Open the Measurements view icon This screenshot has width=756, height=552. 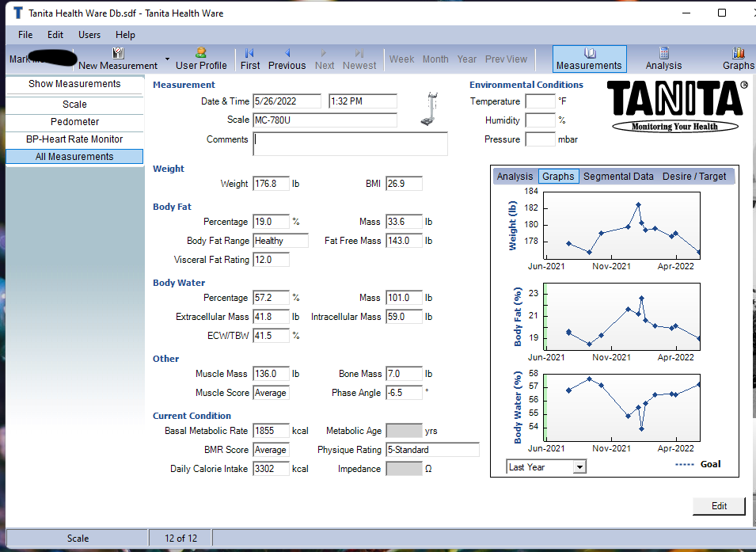click(590, 53)
